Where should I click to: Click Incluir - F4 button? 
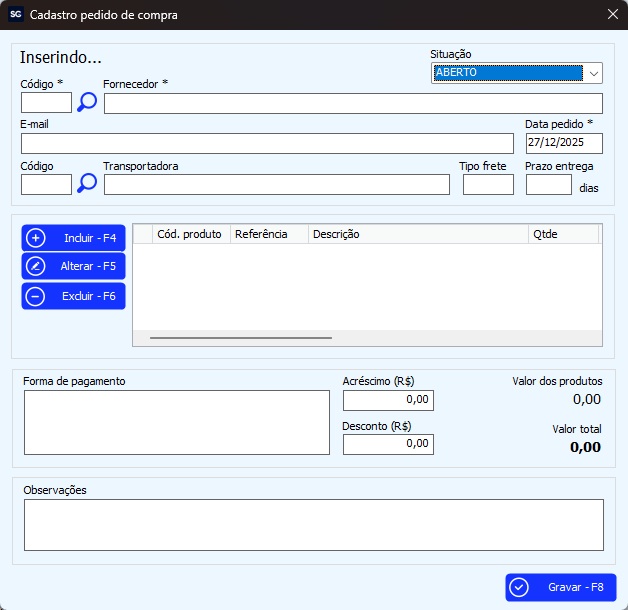point(74,238)
